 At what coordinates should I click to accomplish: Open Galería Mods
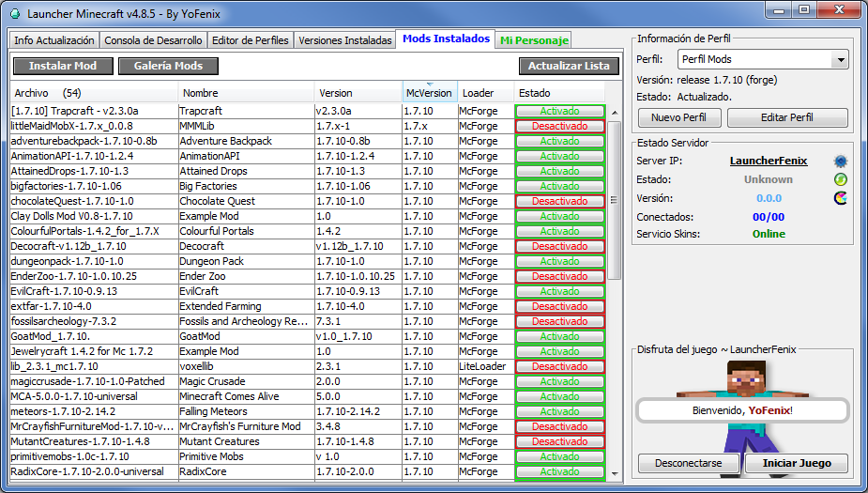click(168, 66)
